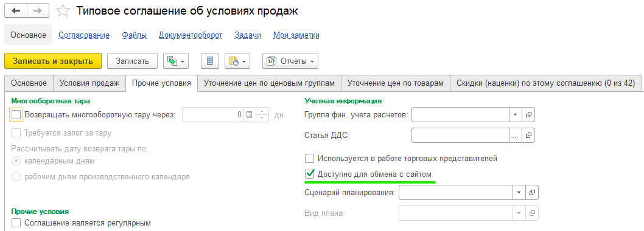644x231 pixels.
Task: Switch to the Основное inner tab
Action: pyautogui.click(x=29, y=83)
